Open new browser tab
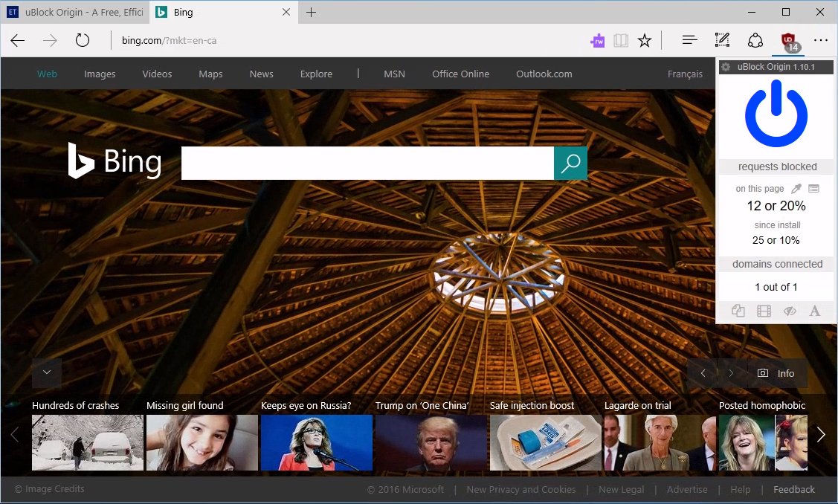This screenshot has width=838, height=504. click(x=311, y=13)
